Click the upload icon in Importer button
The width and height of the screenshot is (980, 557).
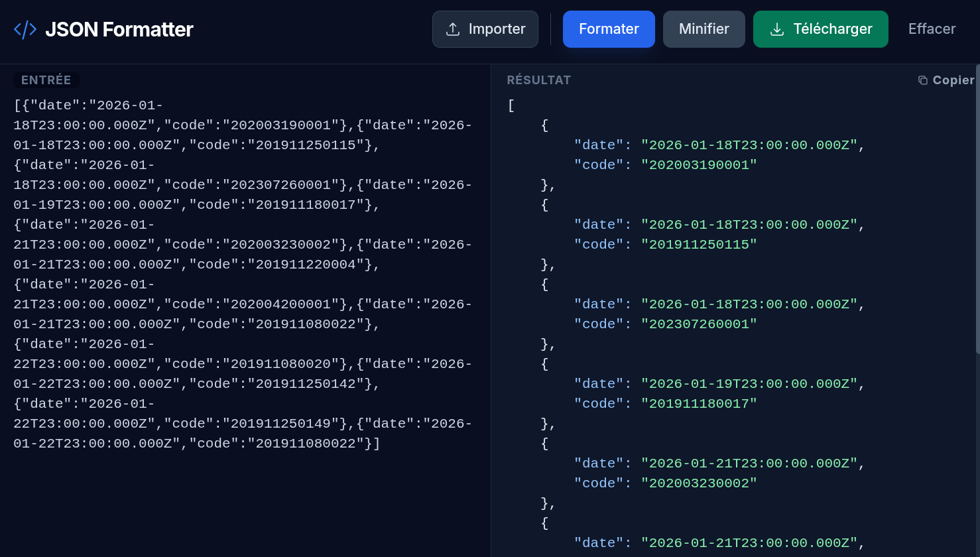coord(453,29)
